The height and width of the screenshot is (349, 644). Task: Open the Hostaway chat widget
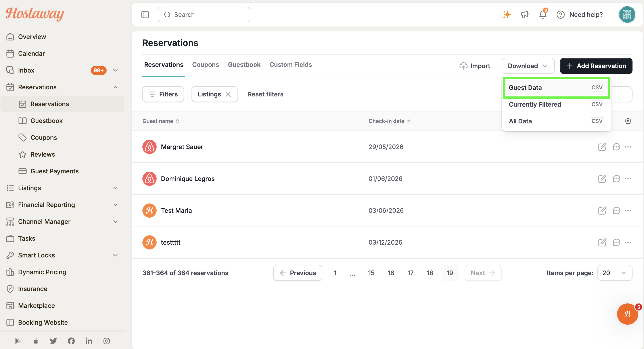pyautogui.click(x=627, y=314)
